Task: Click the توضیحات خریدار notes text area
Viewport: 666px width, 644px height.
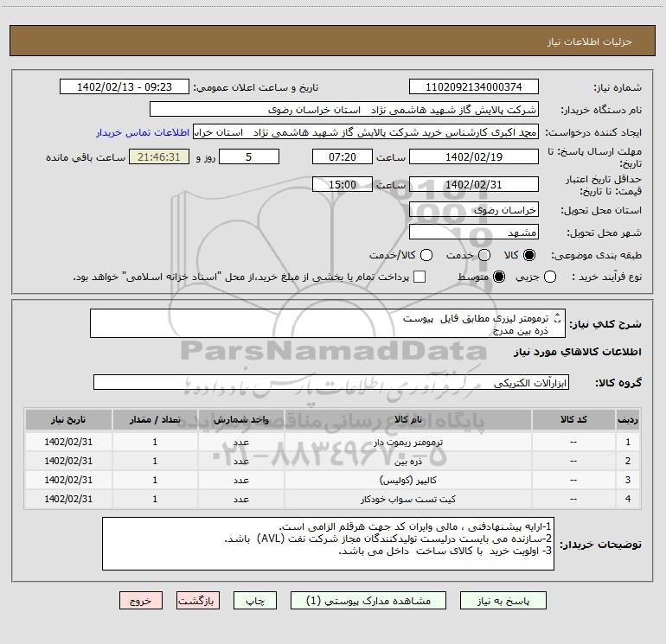Action: 328,544
